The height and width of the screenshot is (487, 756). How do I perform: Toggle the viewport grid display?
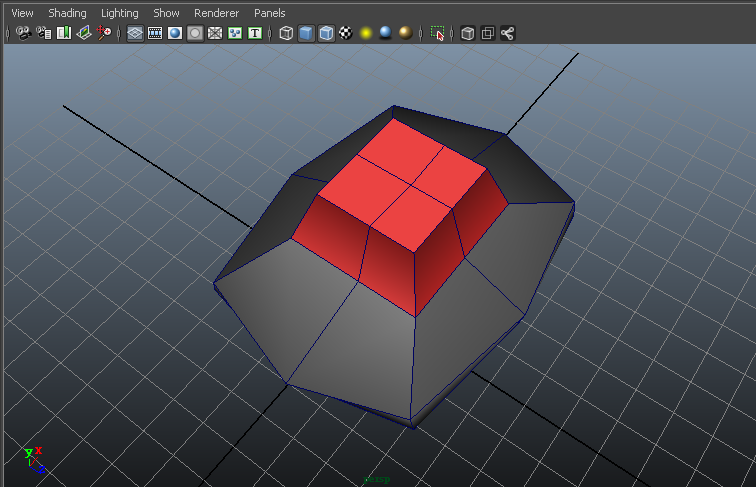(135, 33)
